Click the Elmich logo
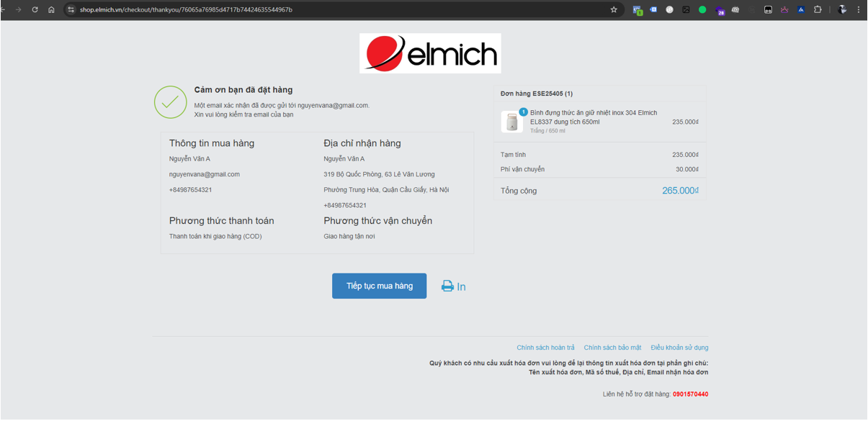Viewport: 868px width, 421px height. (430, 53)
